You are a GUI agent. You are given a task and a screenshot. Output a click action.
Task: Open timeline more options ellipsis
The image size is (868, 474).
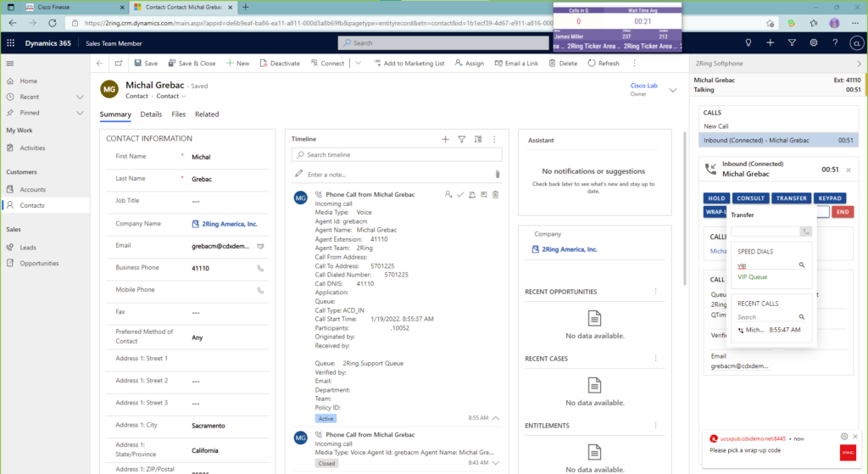tap(494, 140)
